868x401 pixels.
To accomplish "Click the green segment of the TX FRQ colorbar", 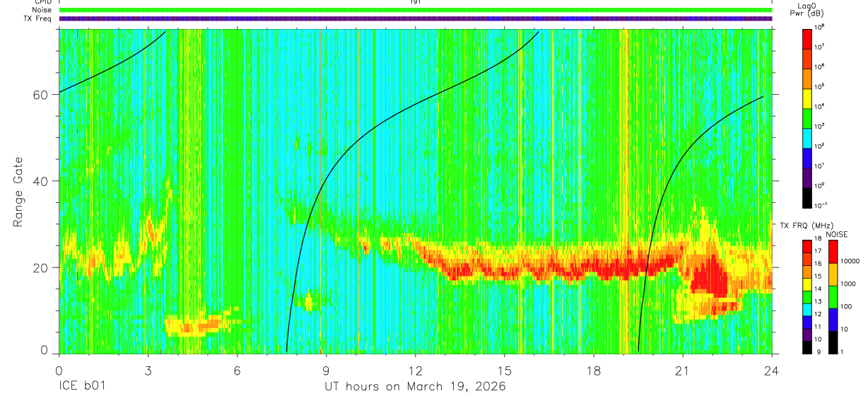I will 807,296.
